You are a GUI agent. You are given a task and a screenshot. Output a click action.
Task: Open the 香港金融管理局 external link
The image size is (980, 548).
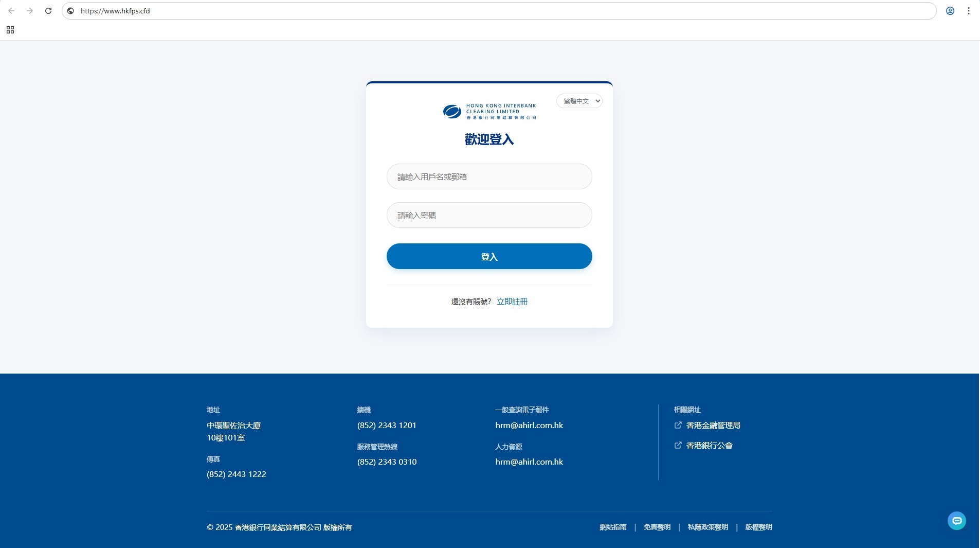click(x=713, y=426)
